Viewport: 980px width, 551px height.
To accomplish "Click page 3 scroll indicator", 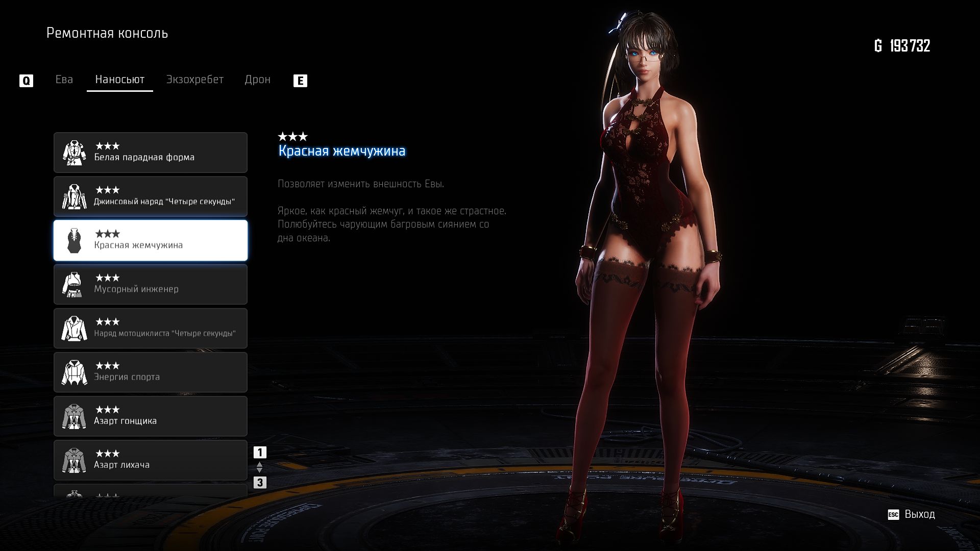I will point(260,482).
